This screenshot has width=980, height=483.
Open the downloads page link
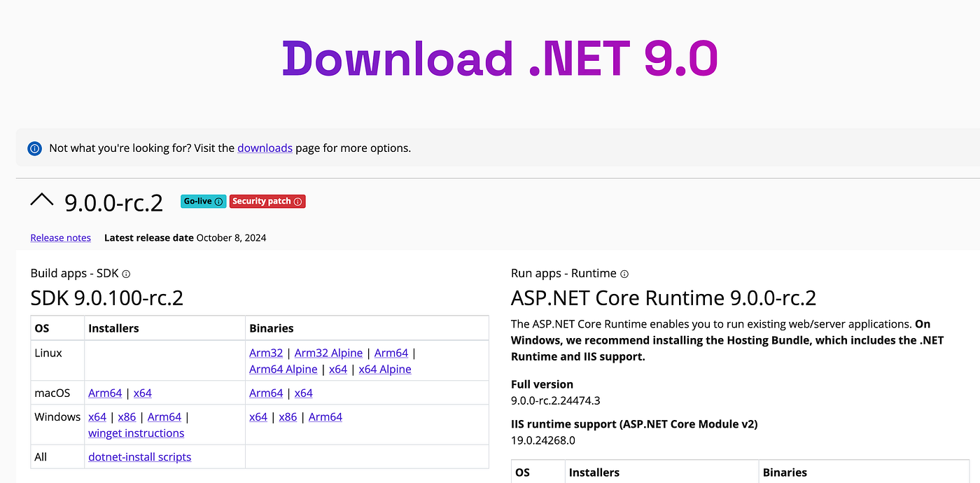[x=265, y=148]
